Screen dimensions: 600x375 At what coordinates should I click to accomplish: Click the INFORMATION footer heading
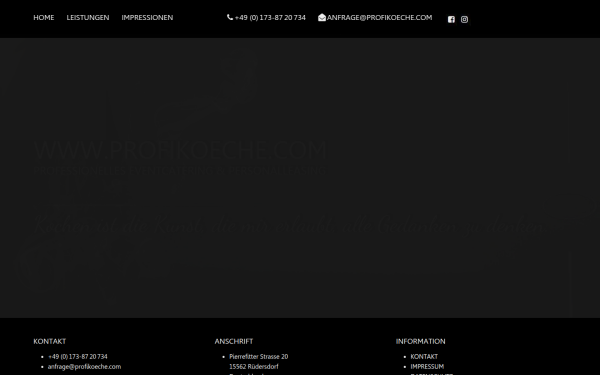tap(421, 341)
